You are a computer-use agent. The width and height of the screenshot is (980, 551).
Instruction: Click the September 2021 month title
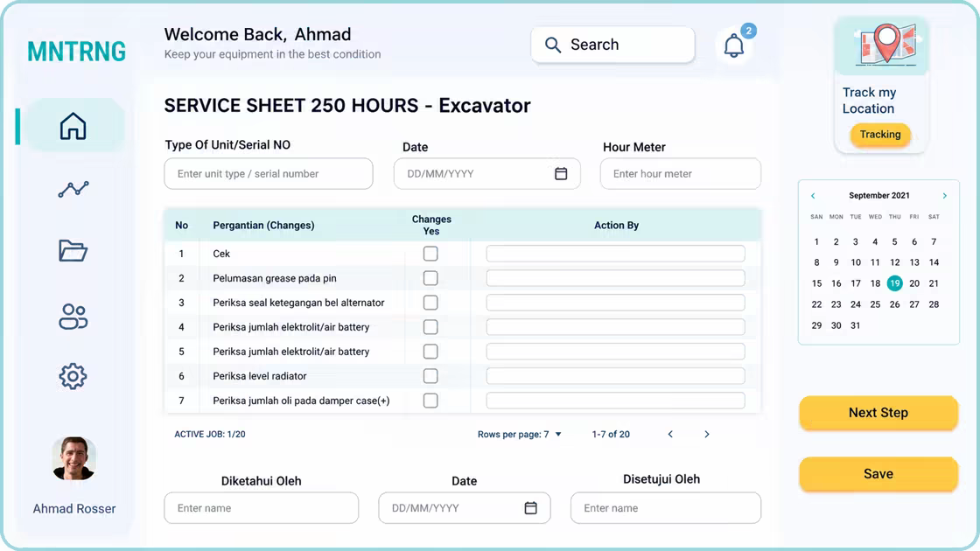(x=878, y=196)
